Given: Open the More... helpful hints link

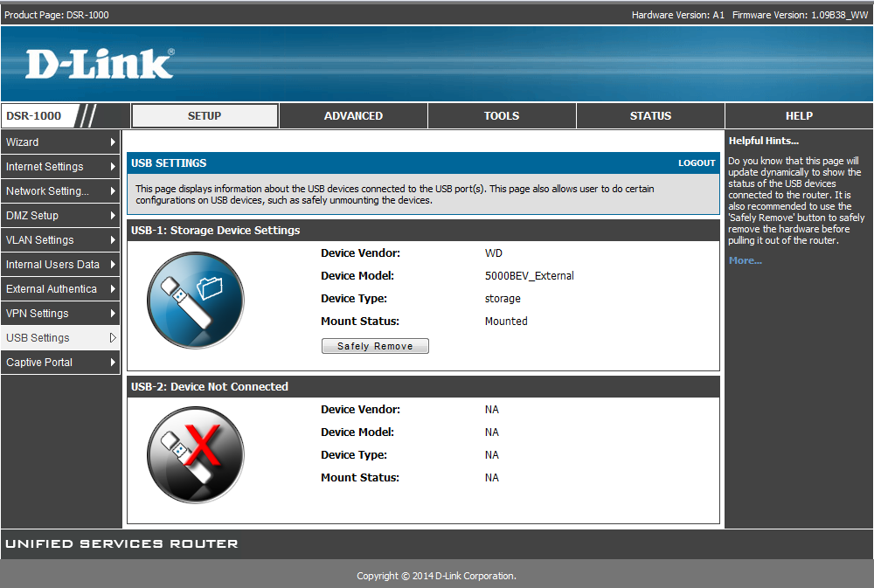Looking at the screenshot, I should point(745,260).
